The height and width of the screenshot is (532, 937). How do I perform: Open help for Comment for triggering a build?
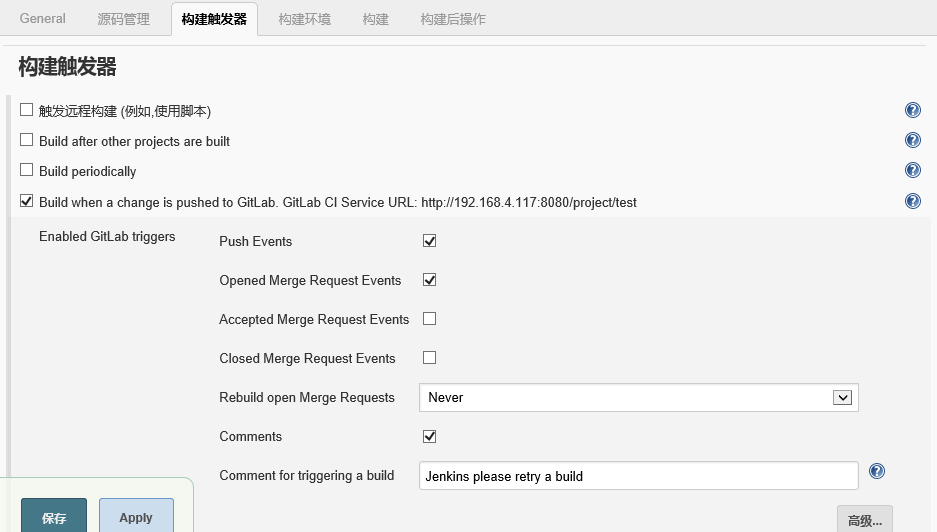click(877, 472)
